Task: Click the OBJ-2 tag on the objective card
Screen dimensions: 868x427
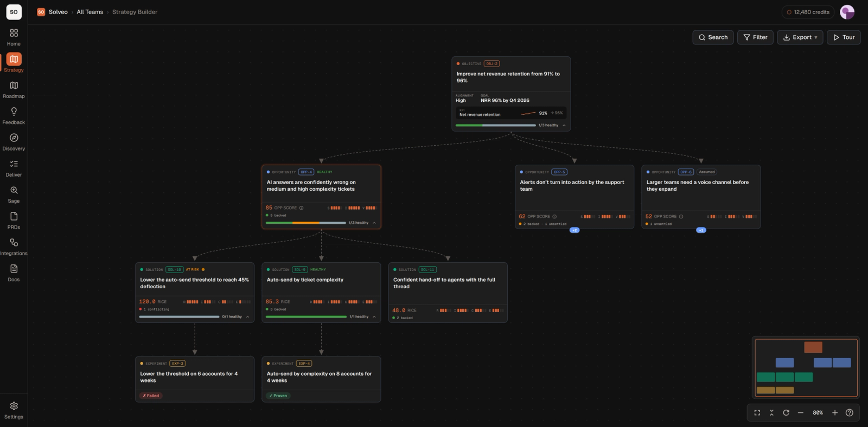Action: point(492,63)
